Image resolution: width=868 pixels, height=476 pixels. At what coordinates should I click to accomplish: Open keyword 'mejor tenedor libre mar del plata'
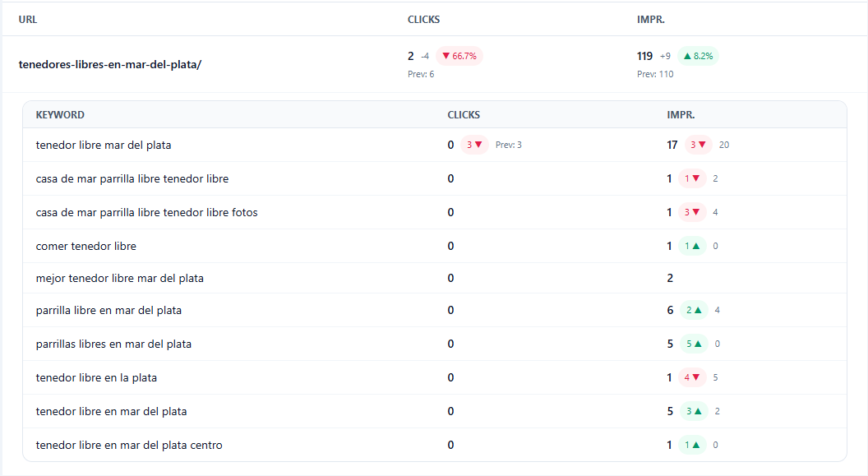[120, 278]
